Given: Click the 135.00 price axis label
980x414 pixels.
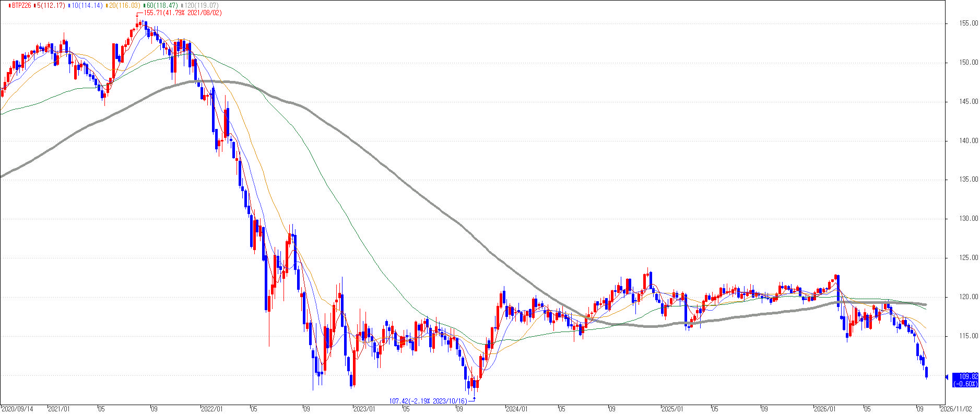Looking at the screenshot, I should tap(969, 180).
